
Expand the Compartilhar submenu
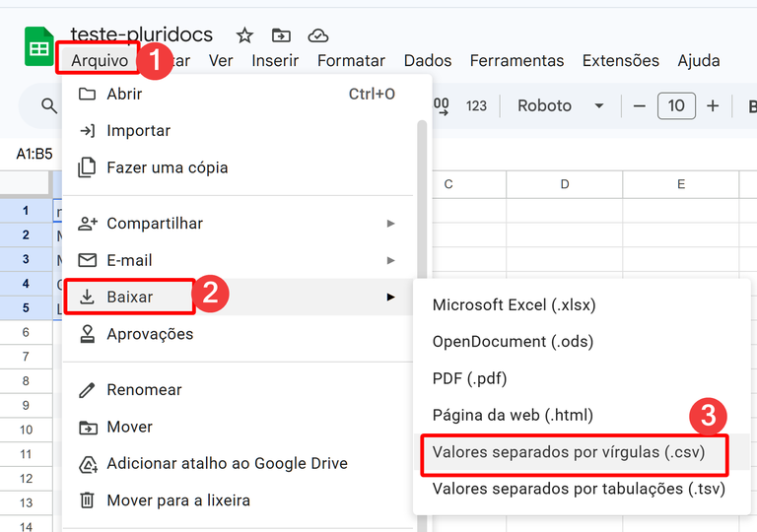(239, 223)
